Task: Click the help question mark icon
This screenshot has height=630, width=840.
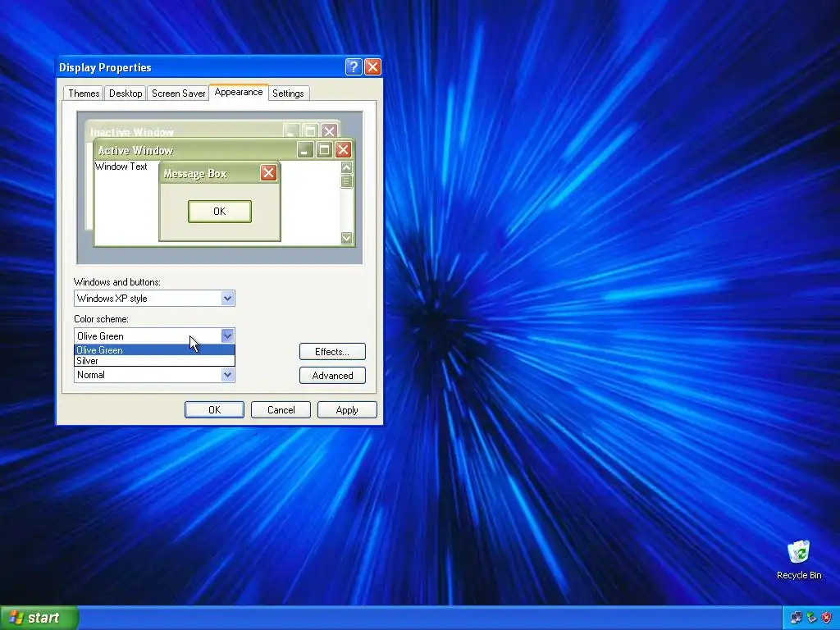Action: [x=354, y=67]
